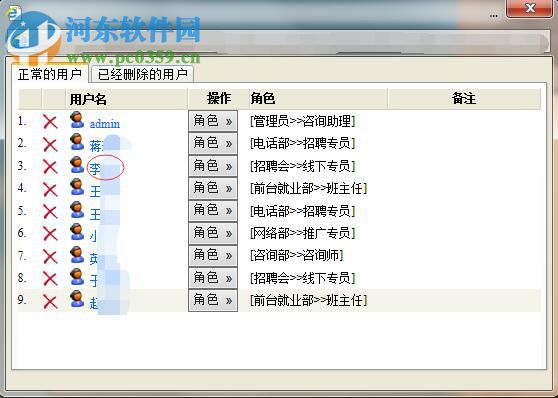
Task: Click red X delete icon in row 4
Action: click(x=50, y=189)
